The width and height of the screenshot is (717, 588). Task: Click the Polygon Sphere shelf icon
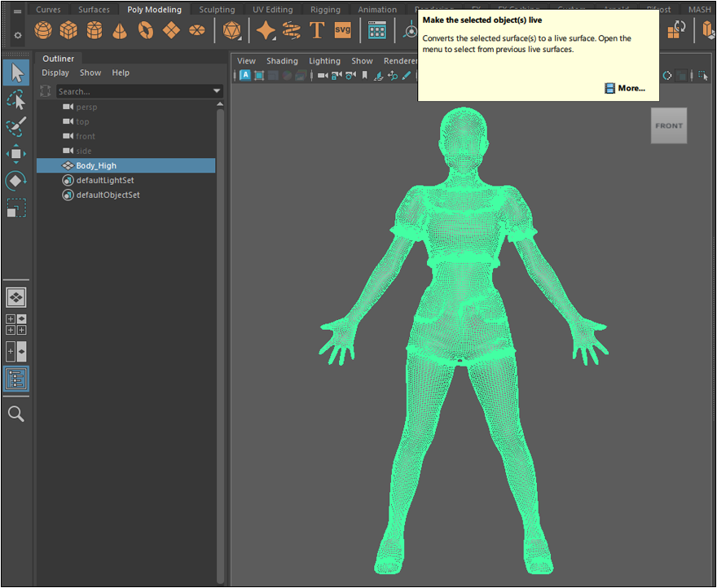coord(43,31)
